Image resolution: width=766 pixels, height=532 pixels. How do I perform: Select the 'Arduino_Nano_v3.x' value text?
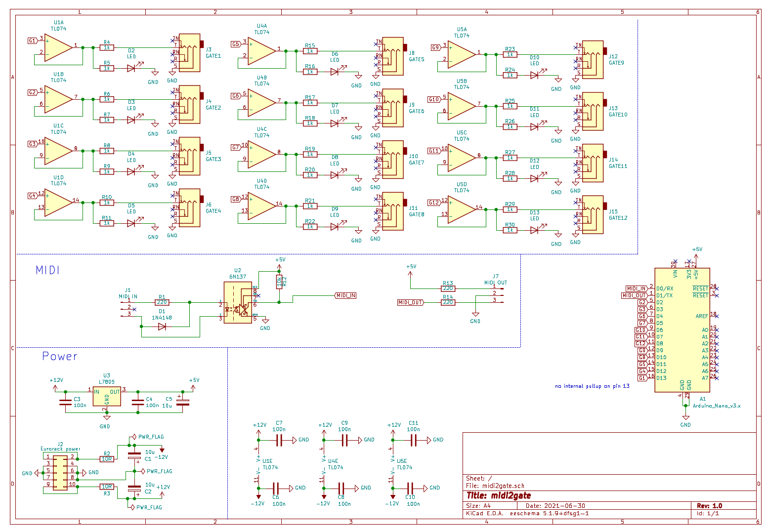(x=717, y=406)
